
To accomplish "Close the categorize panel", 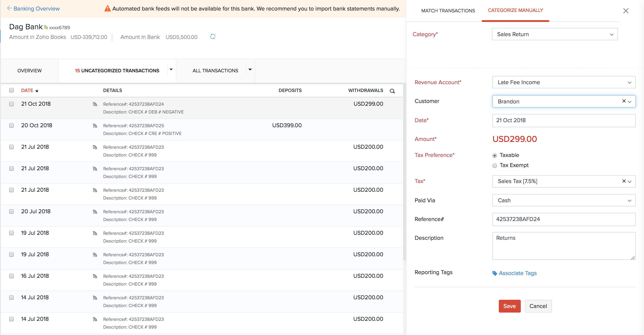I will coord(625,11).
